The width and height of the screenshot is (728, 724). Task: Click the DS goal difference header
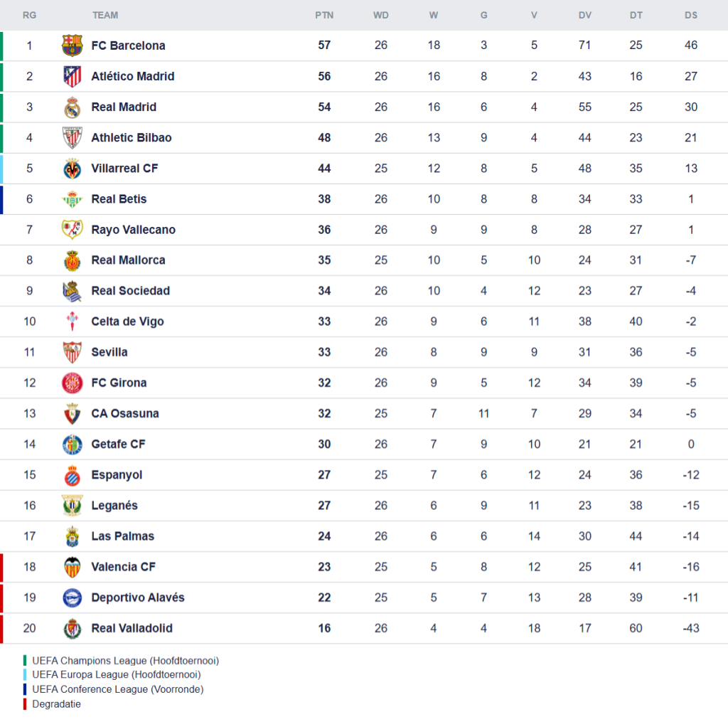691,15
